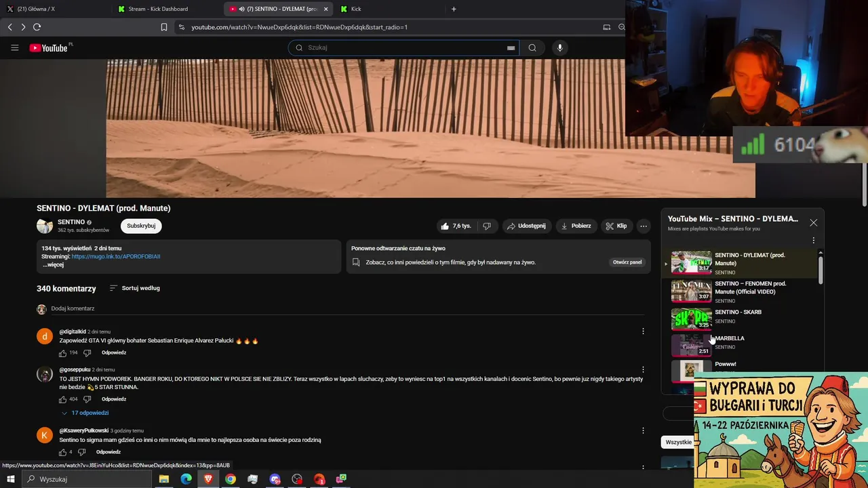Open options for the @KsaweryPulkowski comment
The width and height of the screenshot is (868, 488).
643,430
